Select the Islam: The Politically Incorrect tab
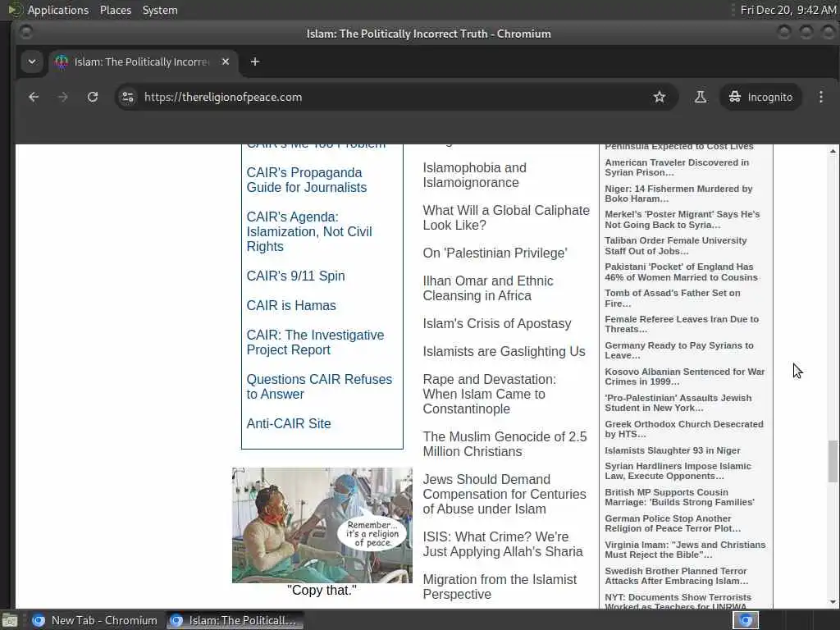840x630 pixels. [x=142, y=62]
